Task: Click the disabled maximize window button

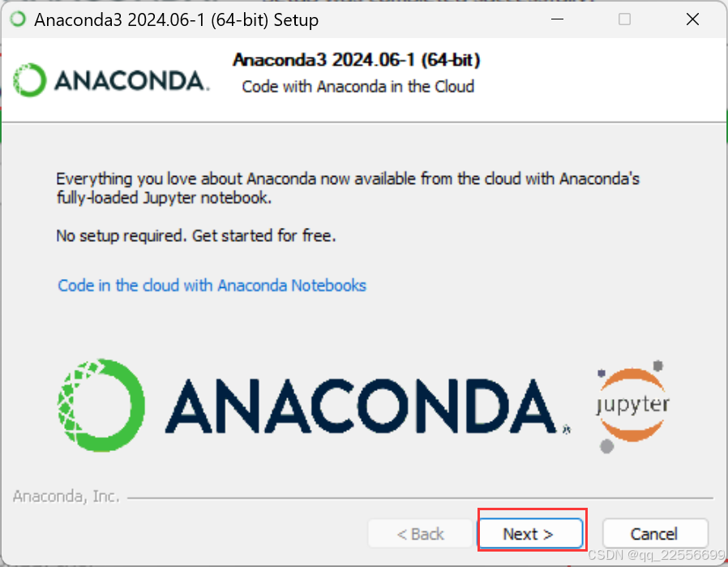Action: coord(624,19)
